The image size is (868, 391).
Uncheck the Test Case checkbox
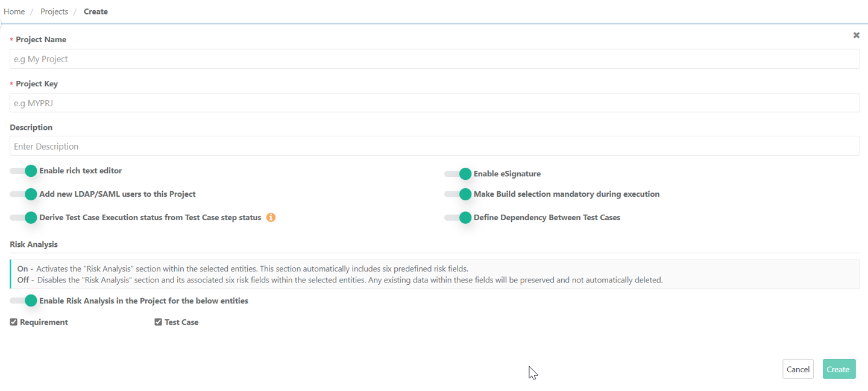pos(159,322)
